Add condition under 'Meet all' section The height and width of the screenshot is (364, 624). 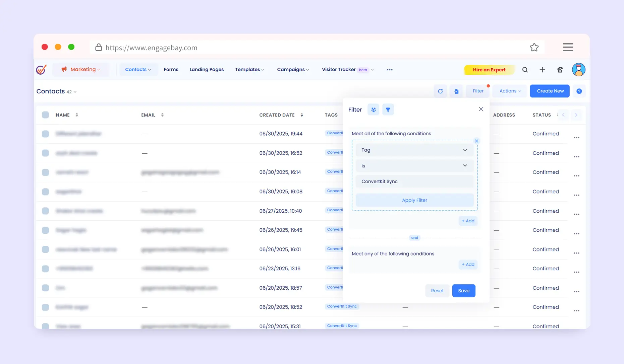click(468, 221)
